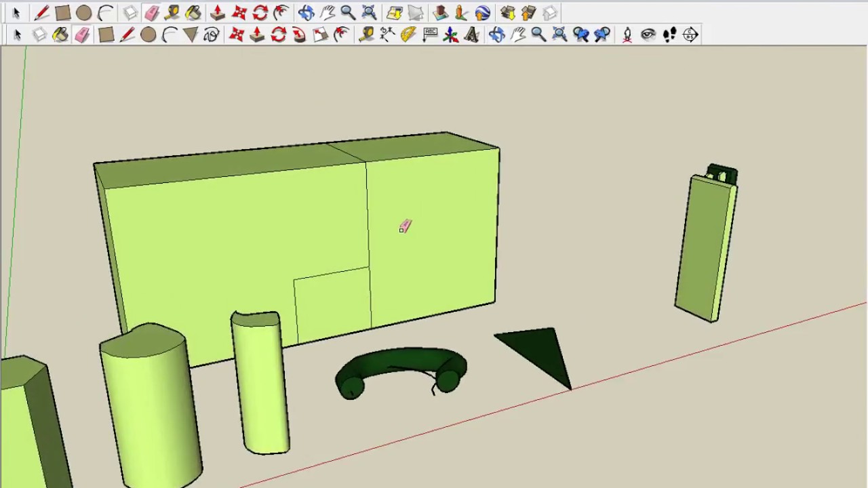Select arrow tool in upper toolbar row

point(16,13)
